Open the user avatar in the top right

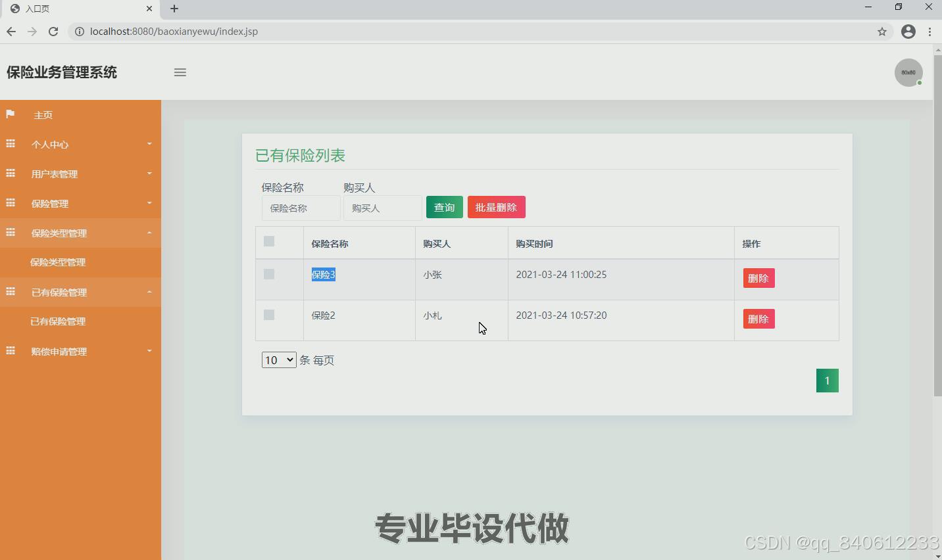point(908,72)
